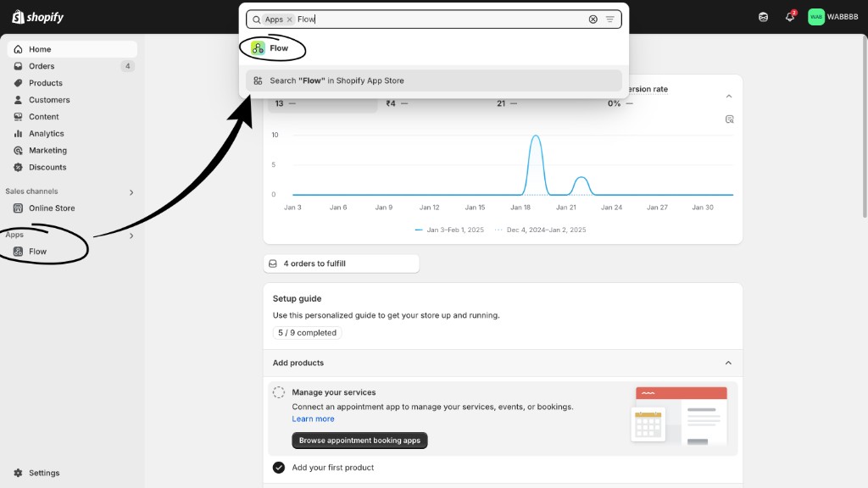The image size is (868, 488).
Task: Click Dec 4, 2024–Jan 2, 2025 legend
Action: click(540, 230)
